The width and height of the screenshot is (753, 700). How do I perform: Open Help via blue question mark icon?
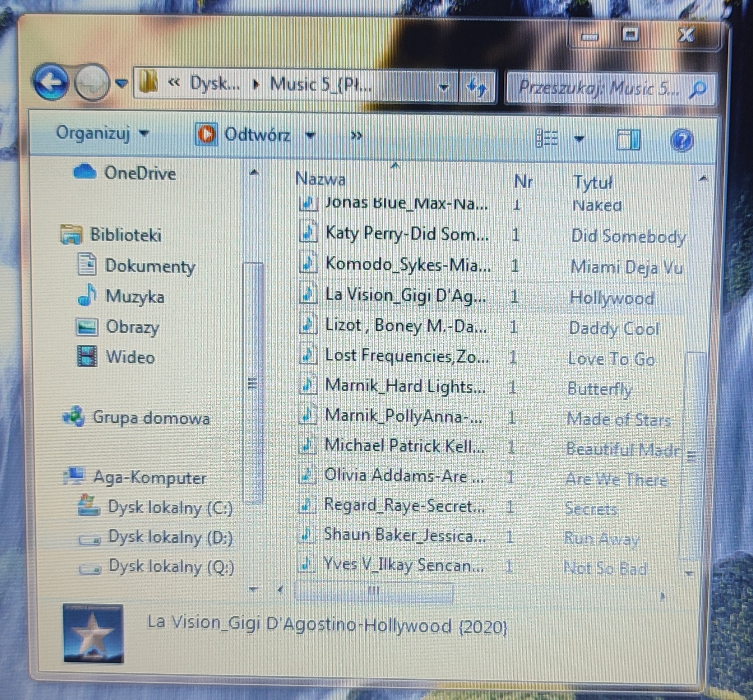click(x=681, y=140)
